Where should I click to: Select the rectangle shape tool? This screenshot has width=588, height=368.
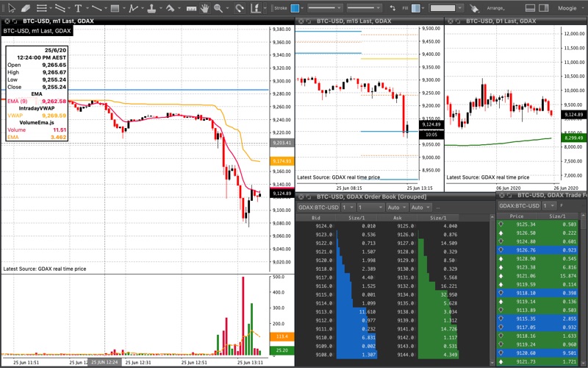pyautogui.click(x=115, y=8)
